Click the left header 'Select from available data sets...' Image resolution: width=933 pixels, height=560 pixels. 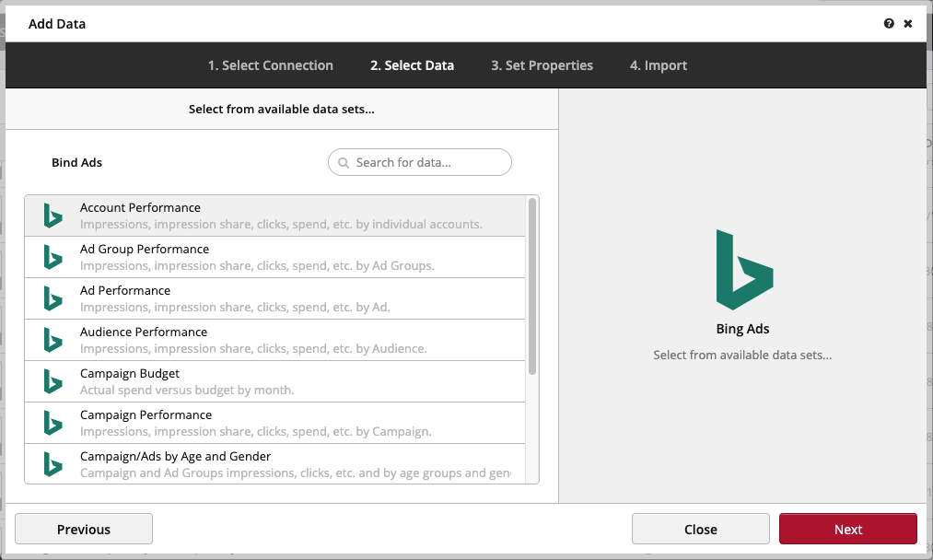point(282,109)
